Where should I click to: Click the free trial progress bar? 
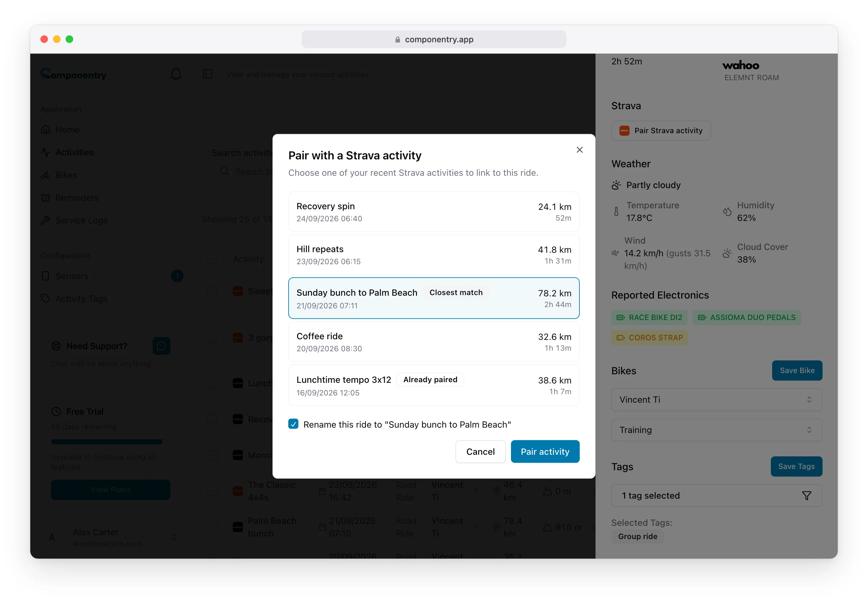tap(110, 442)
